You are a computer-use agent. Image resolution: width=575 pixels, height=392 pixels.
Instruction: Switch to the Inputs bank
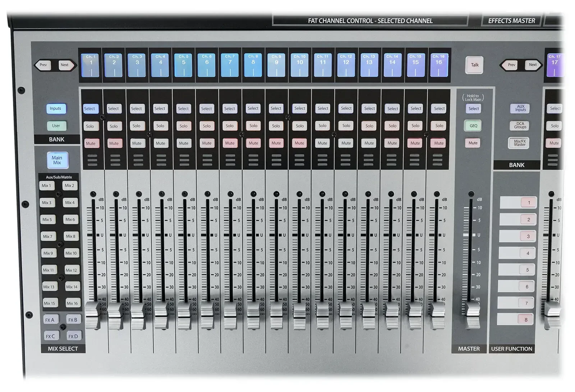pos(56,109)
